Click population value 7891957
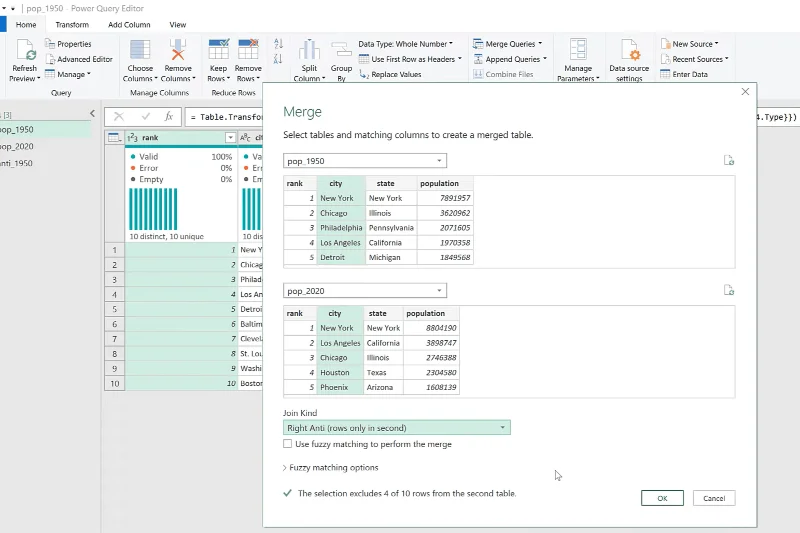 click(445, 198)
